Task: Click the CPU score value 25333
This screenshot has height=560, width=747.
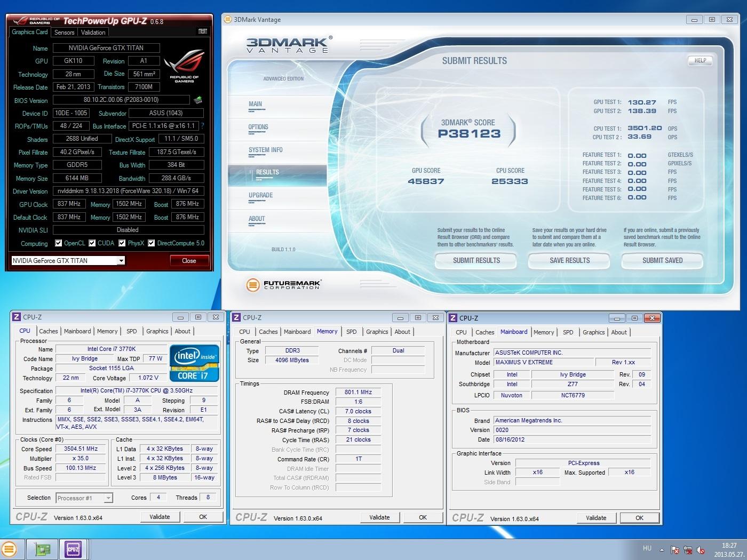Action: click(x=510, y=181)
